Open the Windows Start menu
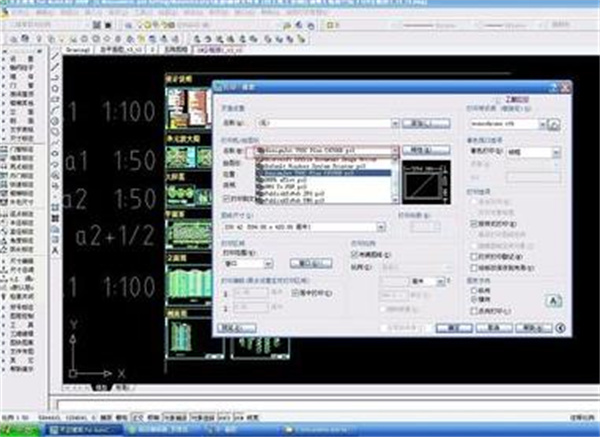This screenshot has height=437, width=600. [x=16, y=429]
